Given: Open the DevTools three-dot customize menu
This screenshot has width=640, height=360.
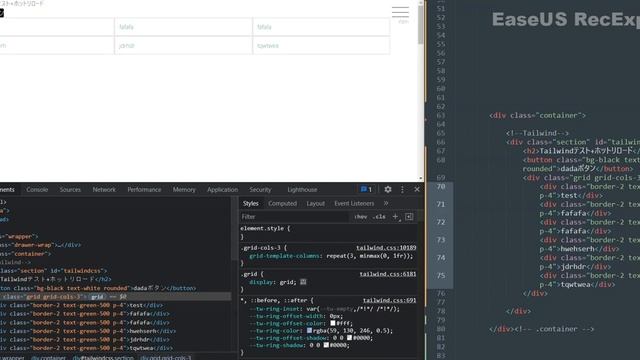Looking at the screenshot, I should tap(402, 189).
